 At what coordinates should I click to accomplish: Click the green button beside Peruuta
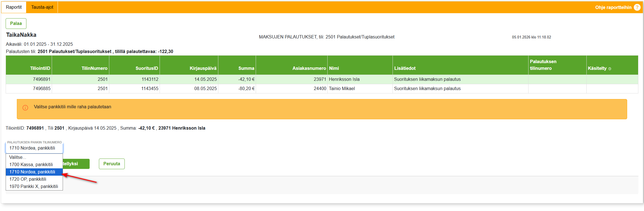pos(76,164)
